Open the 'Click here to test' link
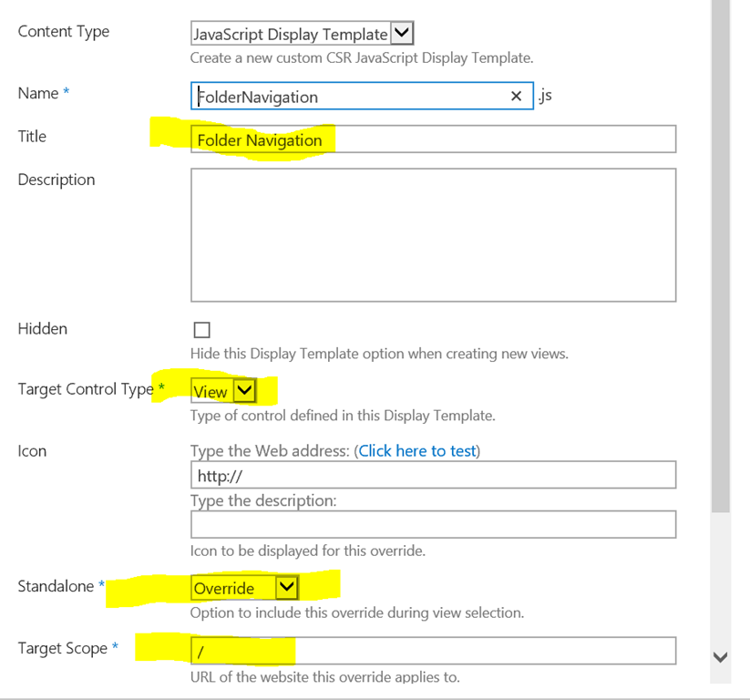 pyautogui.click(x=418, y=451)
